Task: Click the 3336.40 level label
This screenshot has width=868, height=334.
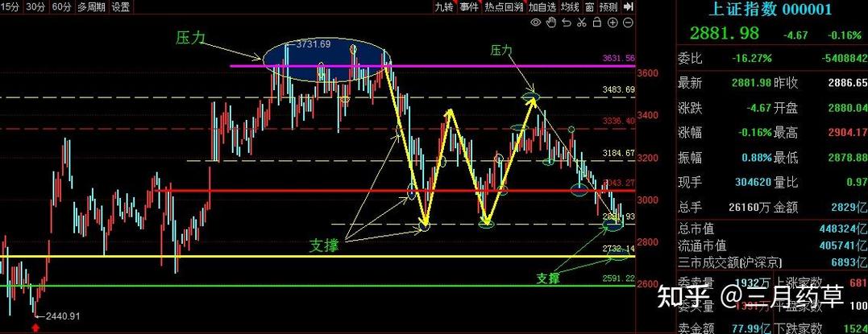Action: pyautogui.click(x=619, y=121)
